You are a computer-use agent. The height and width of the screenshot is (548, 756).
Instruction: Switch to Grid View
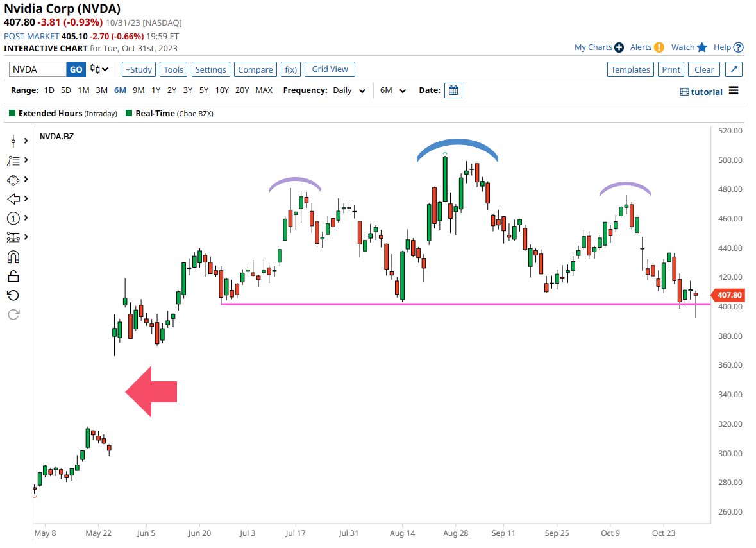(330, 69)
